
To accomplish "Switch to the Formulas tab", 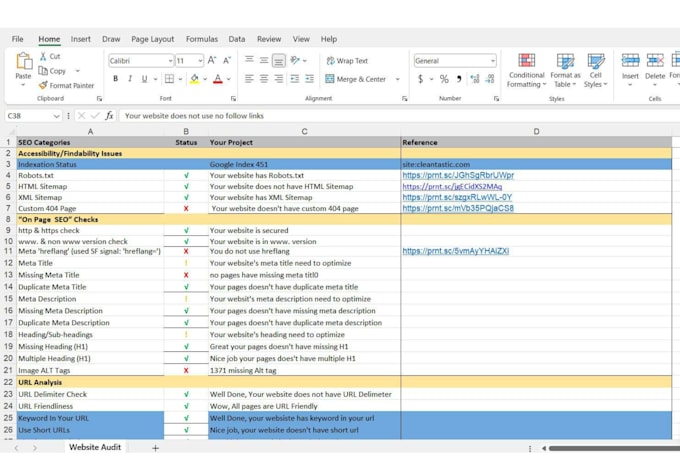I will click(202, 39).
